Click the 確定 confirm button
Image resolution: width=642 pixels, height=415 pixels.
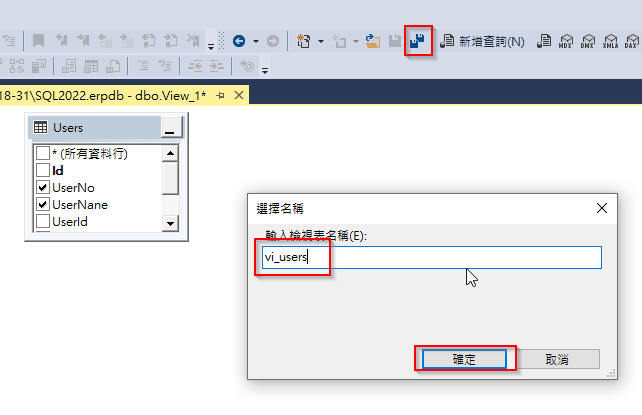click(x=464, y=359)
